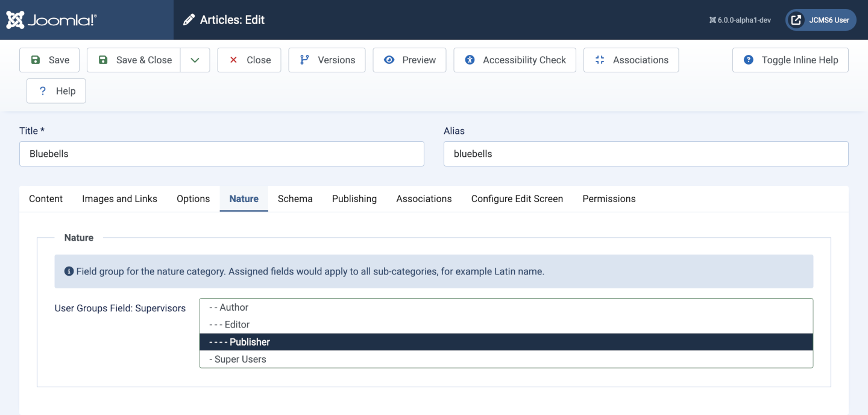Screen dimensions: 868x415
Task: Click the Associations crosshair icon
Action: pos(599,60)
